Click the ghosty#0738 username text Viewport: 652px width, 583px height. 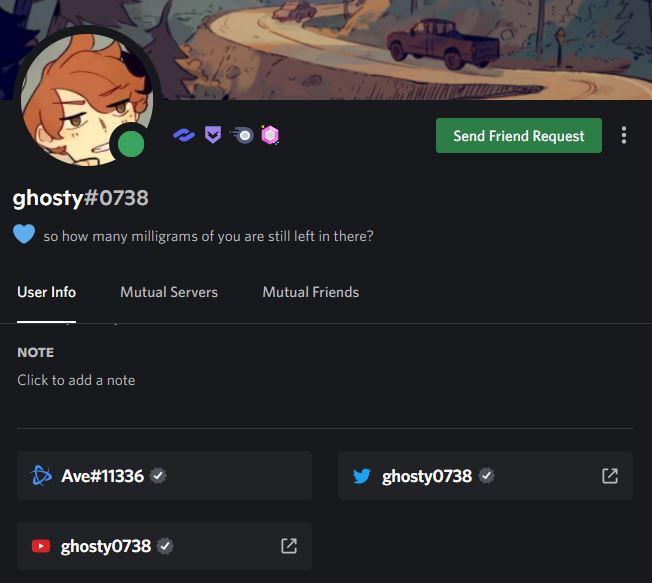(81, 198)
